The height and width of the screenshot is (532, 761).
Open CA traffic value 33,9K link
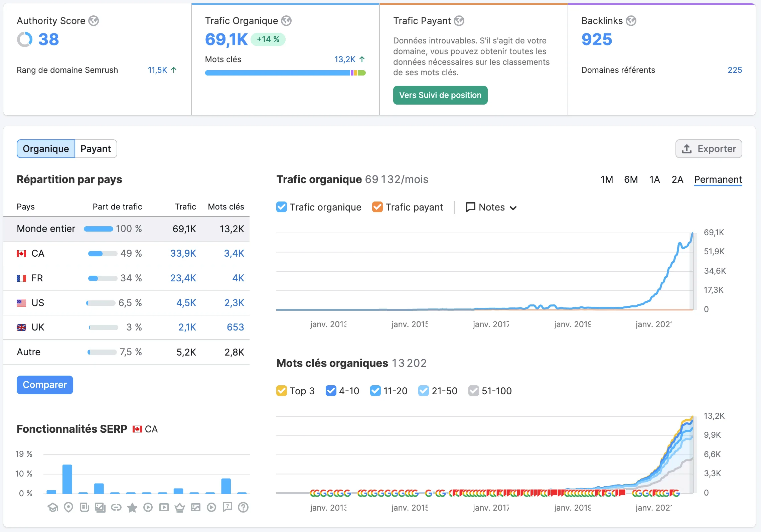[x=183, y=253]
